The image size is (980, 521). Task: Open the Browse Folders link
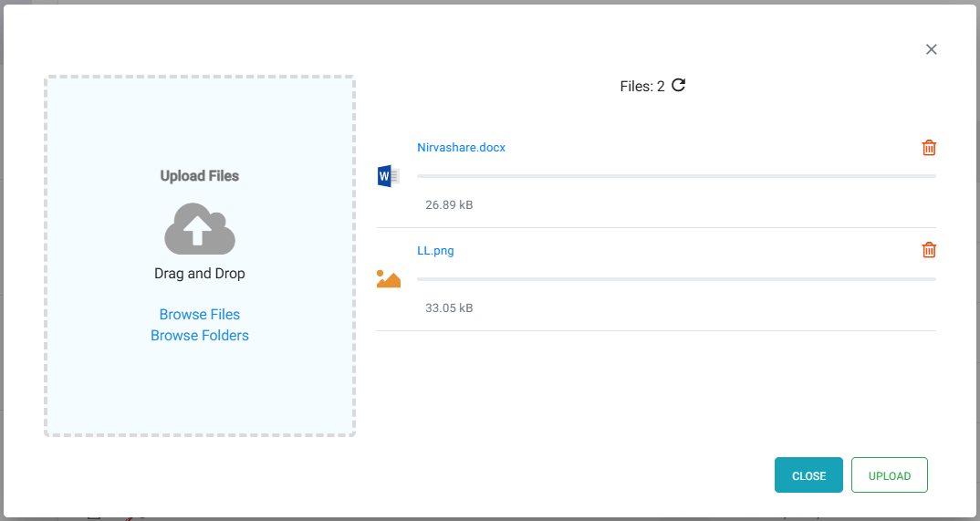coord(200,336)
